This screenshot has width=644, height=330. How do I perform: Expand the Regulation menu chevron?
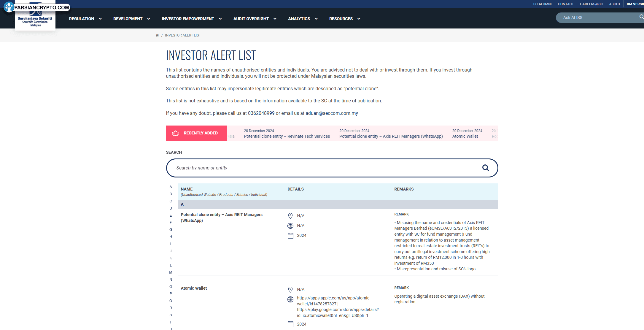100,19
